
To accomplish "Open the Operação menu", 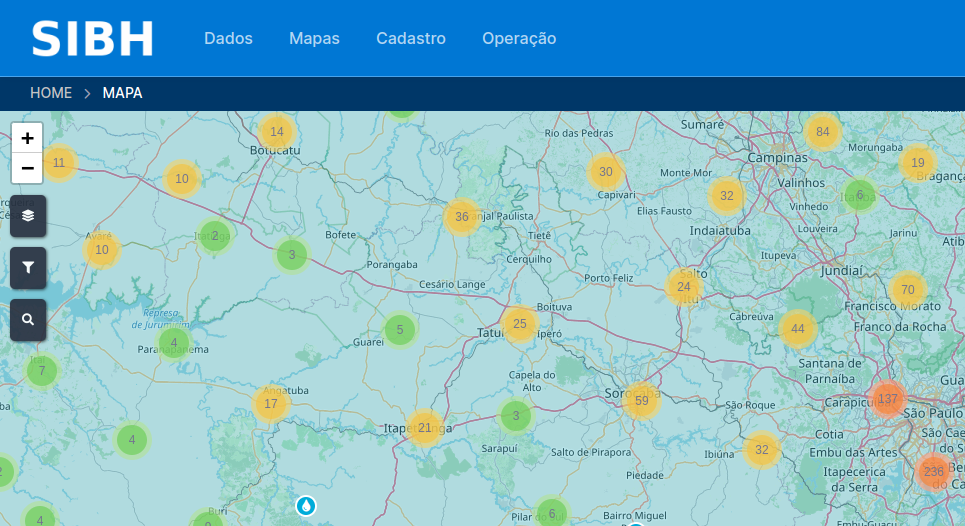I will pyautogui.click(x=518, y=38).
